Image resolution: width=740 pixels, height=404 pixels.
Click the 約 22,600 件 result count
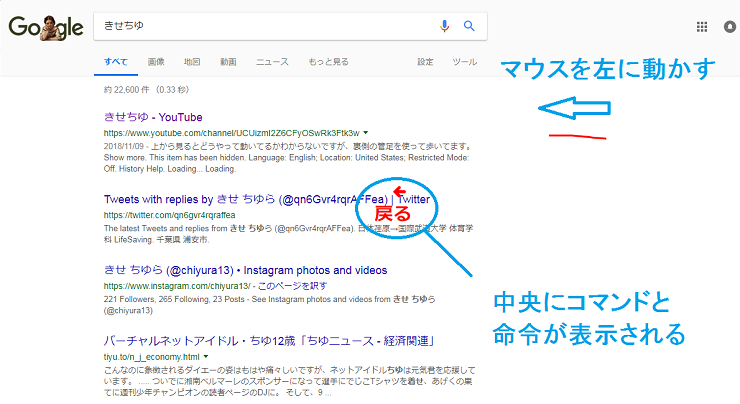[146, 90]
